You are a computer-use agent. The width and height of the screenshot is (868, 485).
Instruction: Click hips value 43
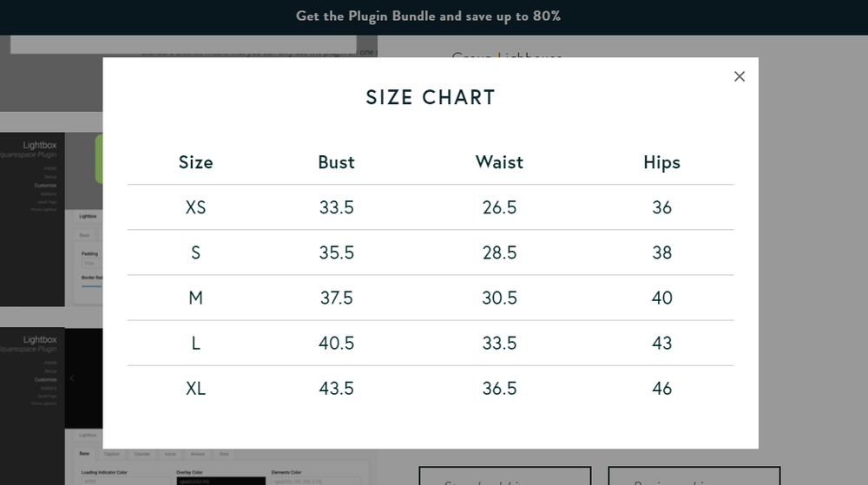tap(661, 344)
